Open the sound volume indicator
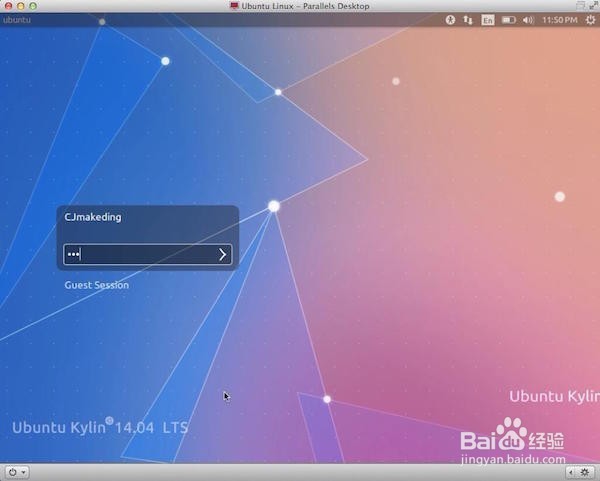Image resolution: width=600 pixels, height=481 pixels. click(528, 20)
